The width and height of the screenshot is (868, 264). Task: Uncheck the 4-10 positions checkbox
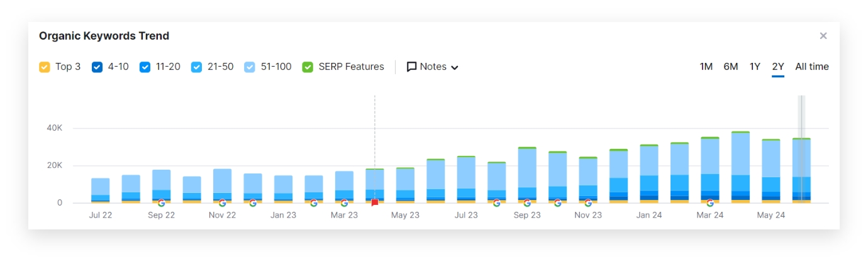coord(97,67)
